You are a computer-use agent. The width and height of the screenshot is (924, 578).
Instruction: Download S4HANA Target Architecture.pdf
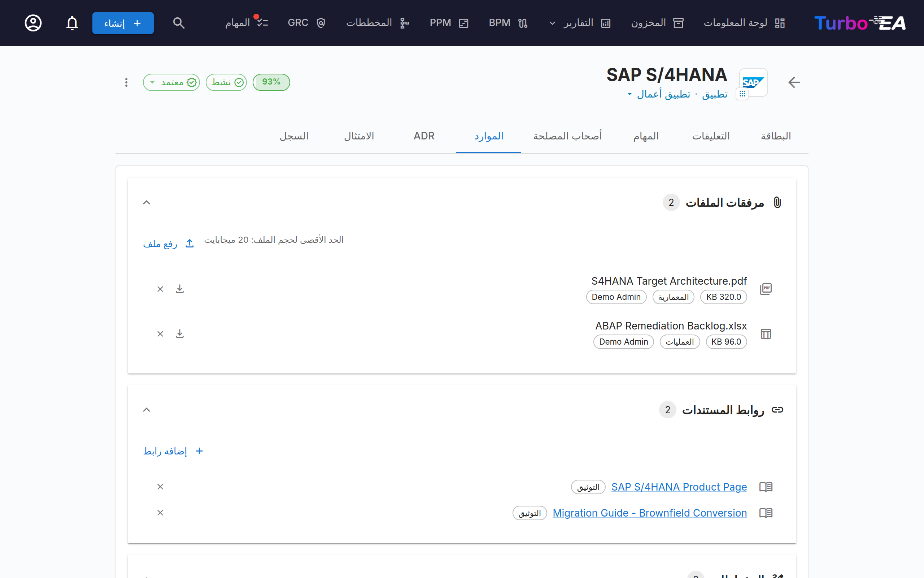tap(180, 289)
